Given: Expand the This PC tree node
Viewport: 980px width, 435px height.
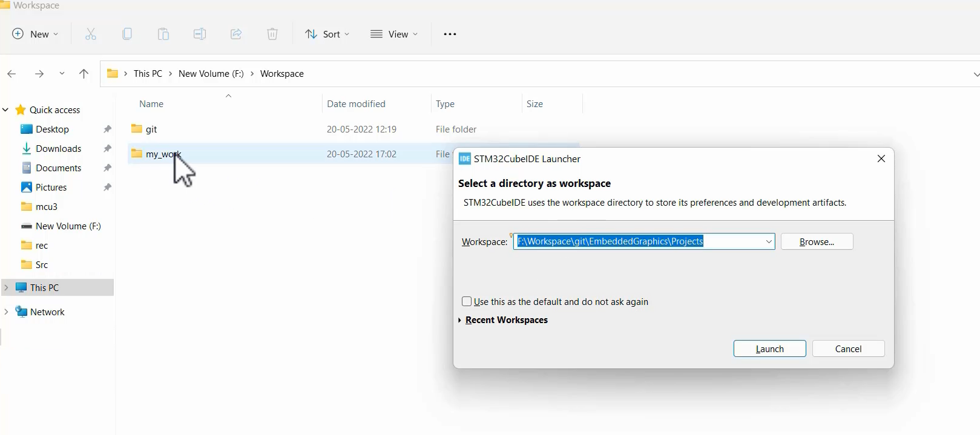Looking at the screenshot, I should click(6, 287).
